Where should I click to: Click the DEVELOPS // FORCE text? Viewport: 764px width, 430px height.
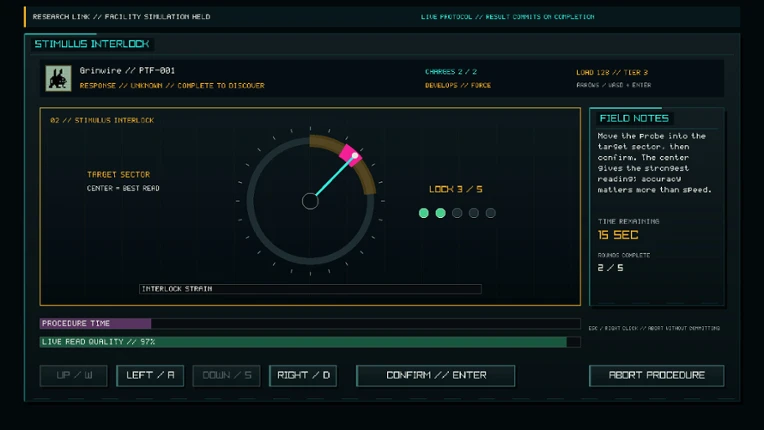click(458, 85)
